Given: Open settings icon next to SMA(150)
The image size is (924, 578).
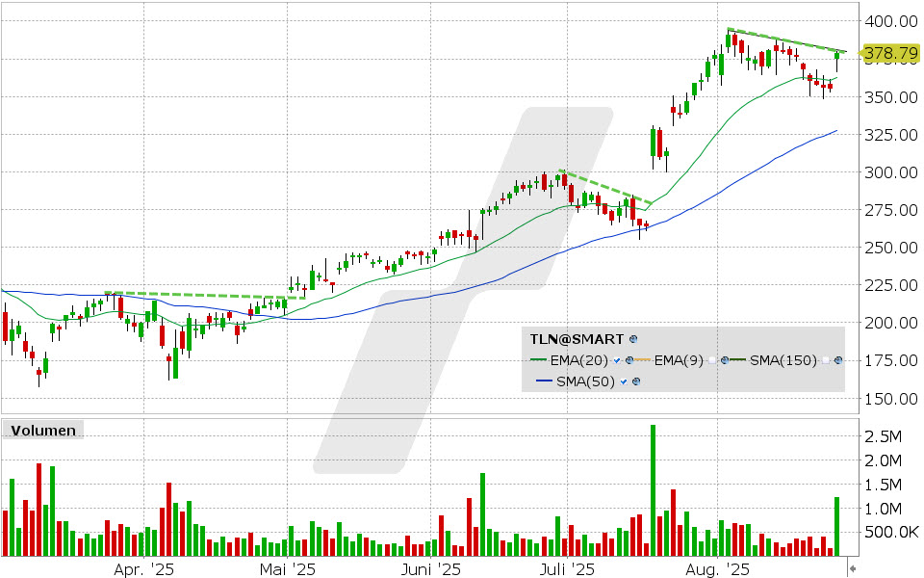Looking at the screenshot, I should tap(838, 360).
